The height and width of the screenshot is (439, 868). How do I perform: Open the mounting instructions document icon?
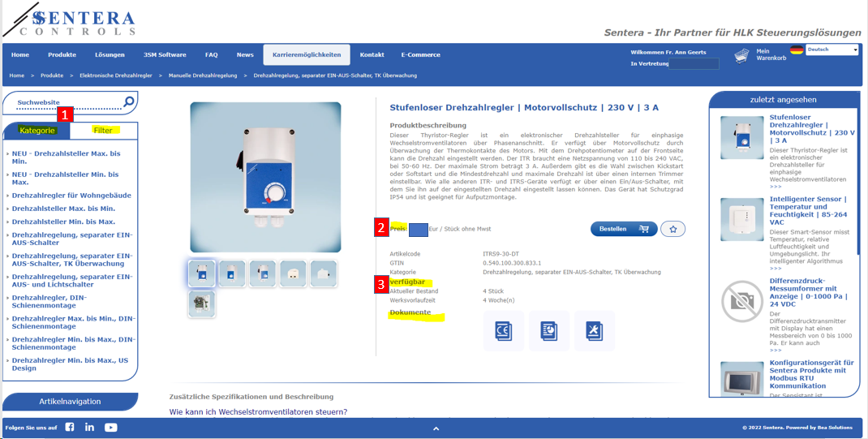pyautogui.click(x=594, y=331)
